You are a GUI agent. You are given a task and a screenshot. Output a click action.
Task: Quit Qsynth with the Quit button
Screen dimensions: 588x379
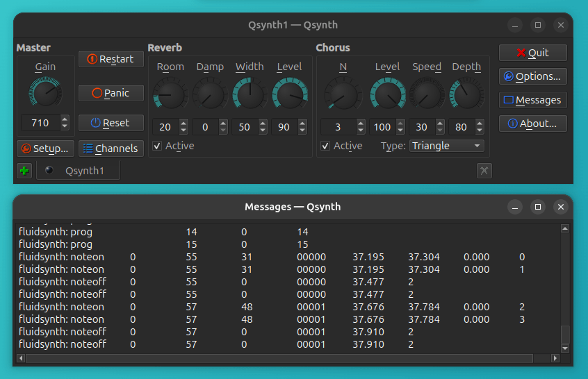532,53
